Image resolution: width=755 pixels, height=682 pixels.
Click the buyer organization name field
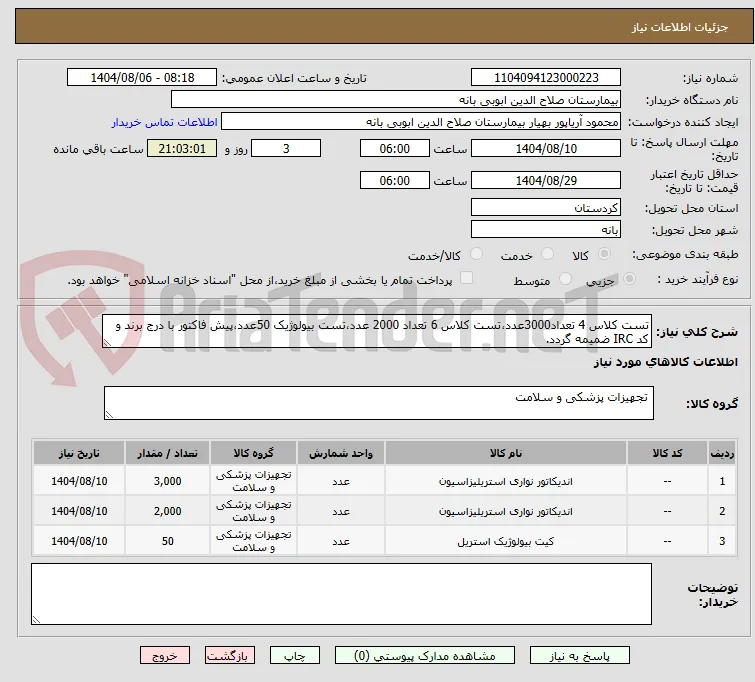pyautogui.click(x=396, y=100)
